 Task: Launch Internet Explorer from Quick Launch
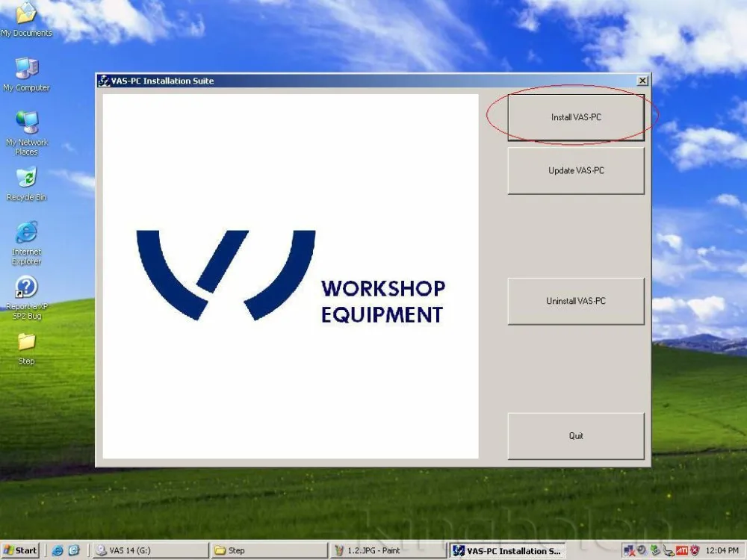58,550
